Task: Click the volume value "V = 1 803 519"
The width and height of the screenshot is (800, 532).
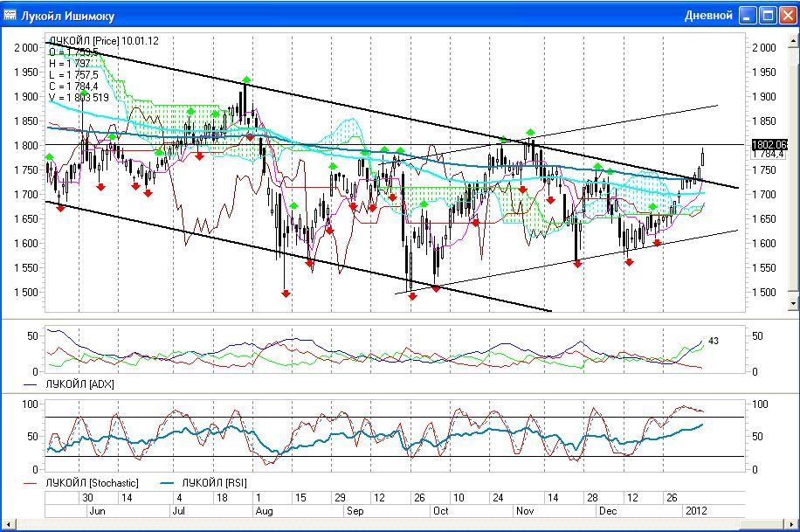Action: point(79,98)
